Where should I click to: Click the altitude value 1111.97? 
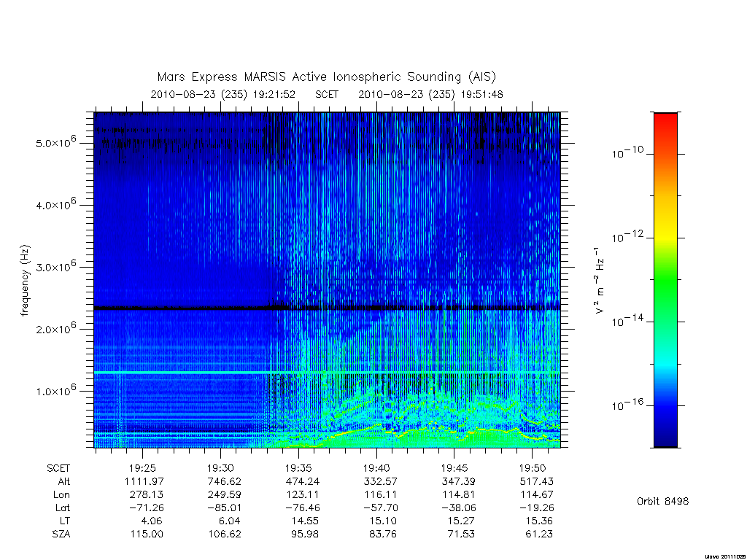click(x=144, y=481)
